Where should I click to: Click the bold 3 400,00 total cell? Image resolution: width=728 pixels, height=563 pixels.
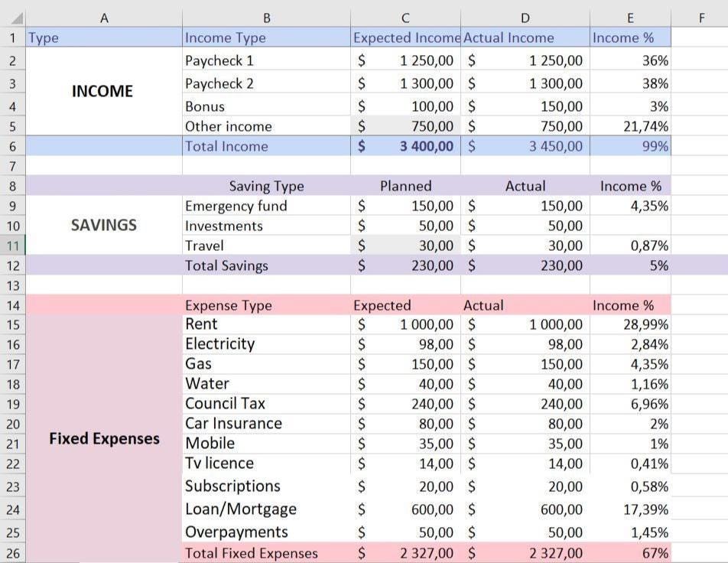[x=405, y=146]
